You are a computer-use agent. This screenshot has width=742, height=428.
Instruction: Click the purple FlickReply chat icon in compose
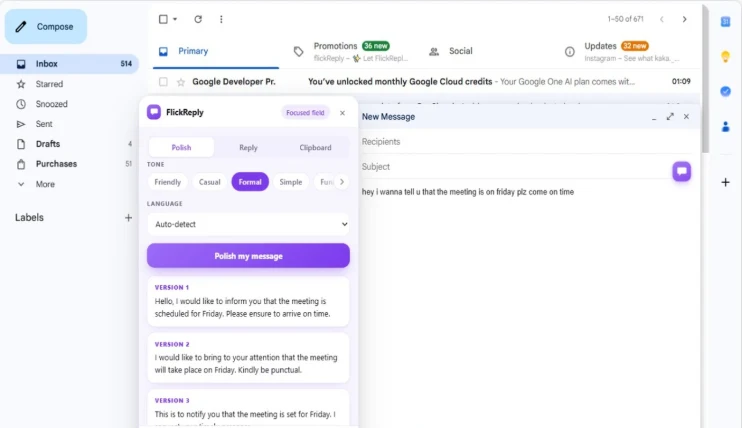point(681,171)
